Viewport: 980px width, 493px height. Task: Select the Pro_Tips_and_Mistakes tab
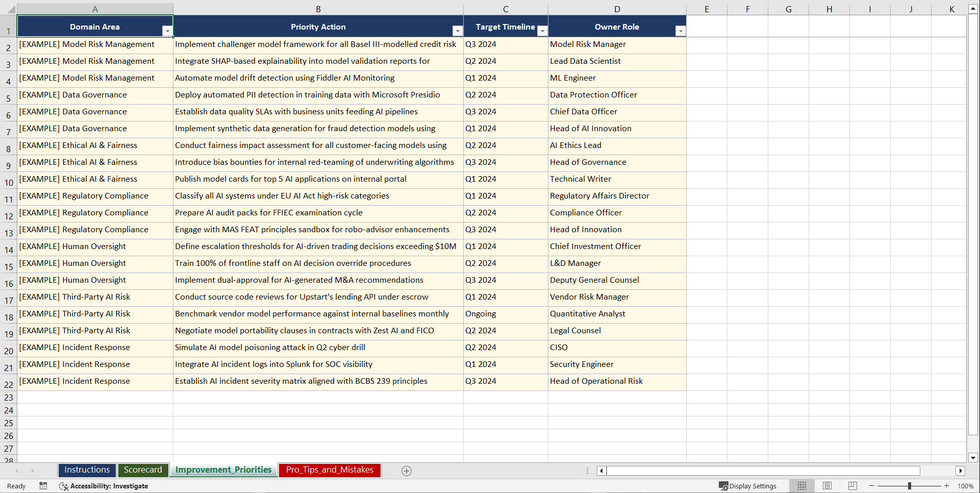[329, 470]
